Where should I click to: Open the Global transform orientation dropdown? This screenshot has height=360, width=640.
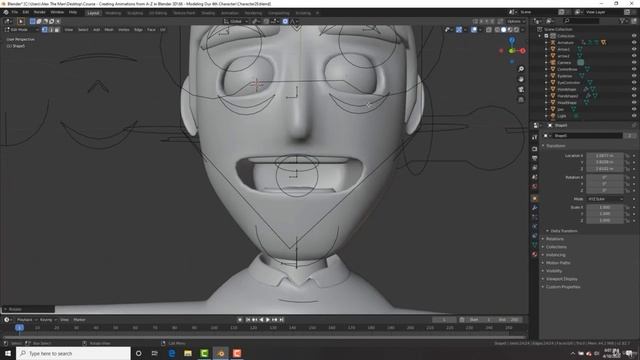(x=235, y=21)
